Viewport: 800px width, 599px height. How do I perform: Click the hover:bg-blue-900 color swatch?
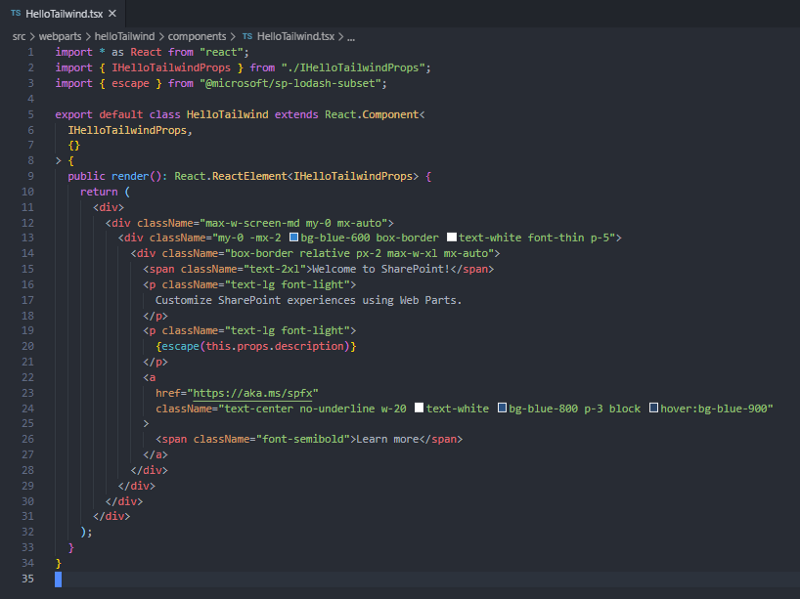point(655,408)
